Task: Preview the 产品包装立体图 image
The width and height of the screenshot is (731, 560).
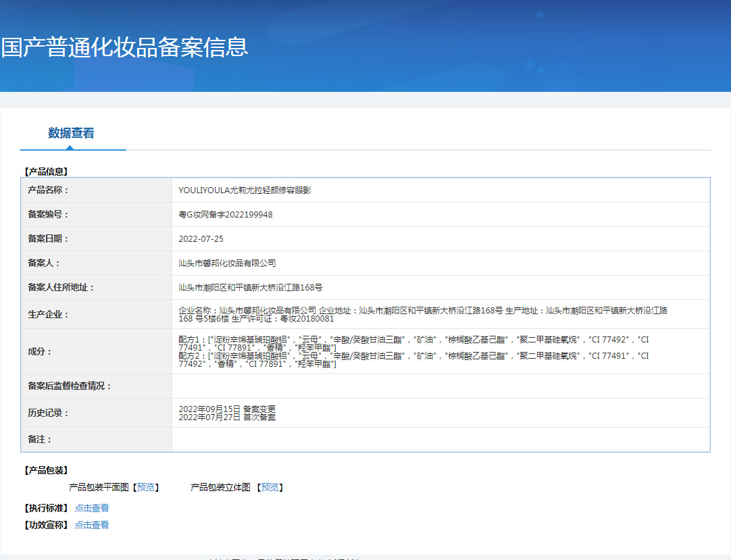Action: click(270, 487)
